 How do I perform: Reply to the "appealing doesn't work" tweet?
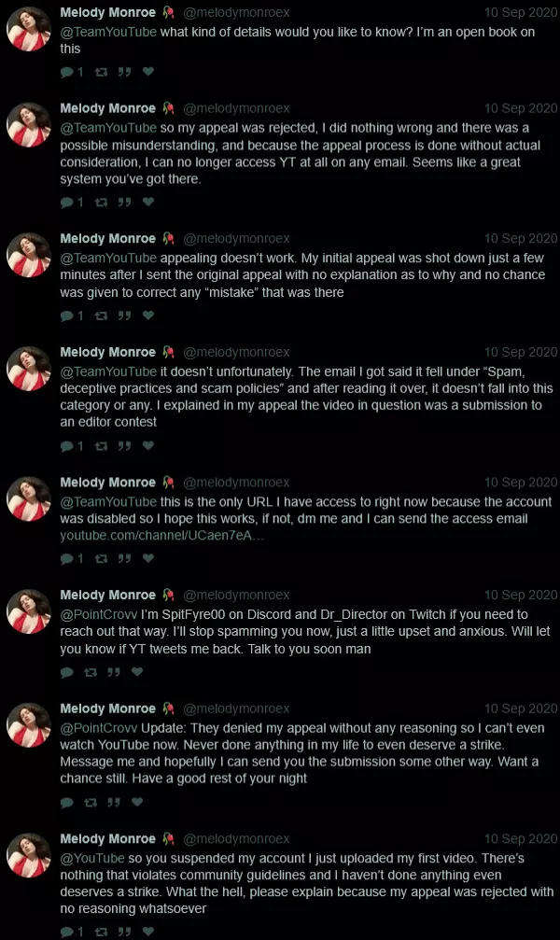point(66,316)
